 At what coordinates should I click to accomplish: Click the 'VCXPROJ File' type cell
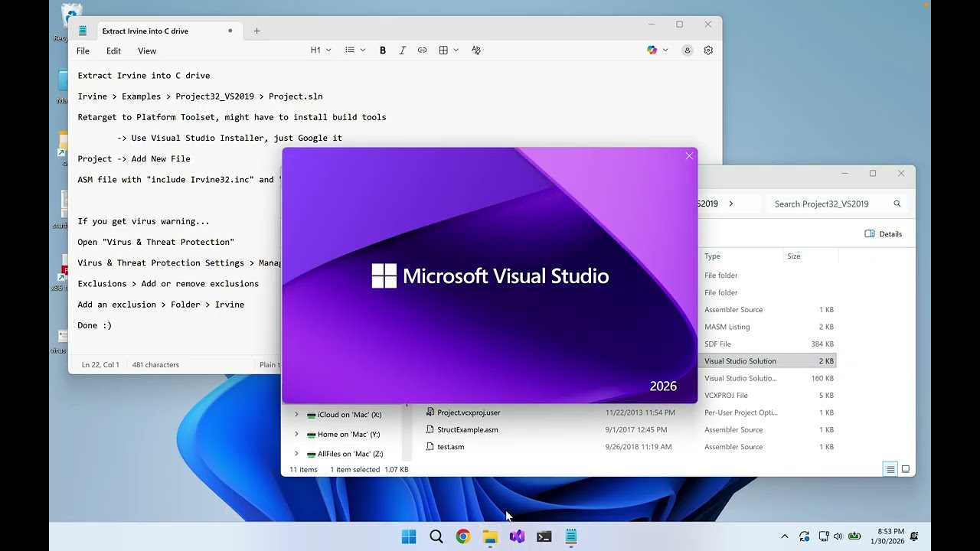pyautogui.click(x=726, y=396)
